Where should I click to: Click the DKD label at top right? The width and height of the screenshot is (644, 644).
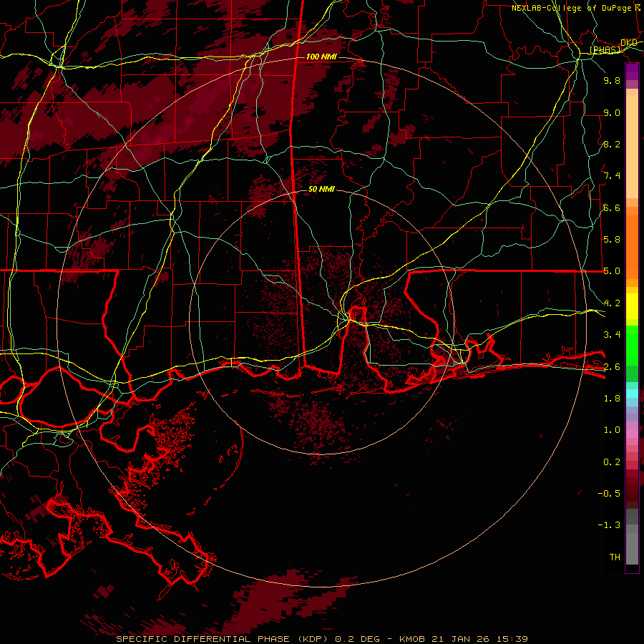point(629,42)
